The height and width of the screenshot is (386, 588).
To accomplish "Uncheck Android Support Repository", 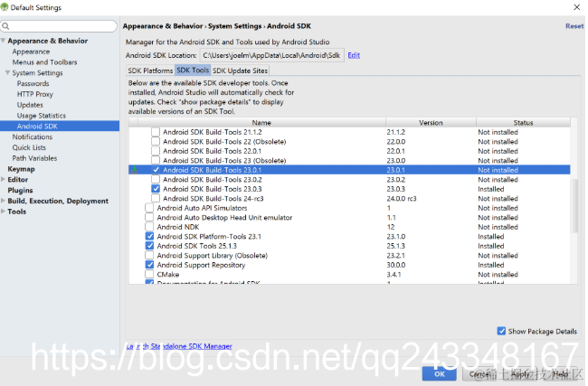I will [x=149, y=265].
